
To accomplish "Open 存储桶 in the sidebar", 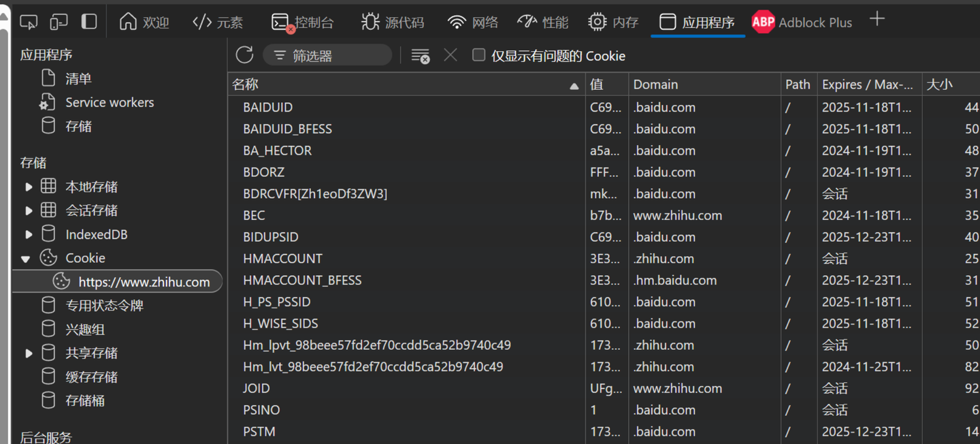I will 85,400.
